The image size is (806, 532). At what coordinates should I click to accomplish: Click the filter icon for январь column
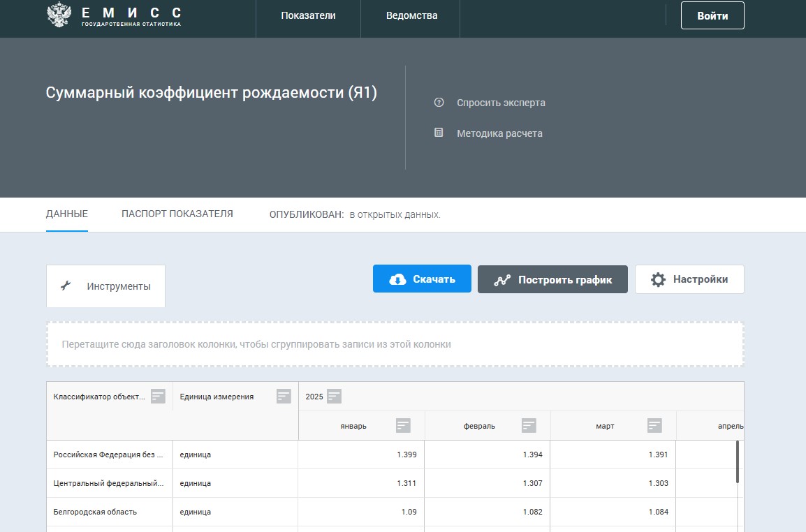403,426
